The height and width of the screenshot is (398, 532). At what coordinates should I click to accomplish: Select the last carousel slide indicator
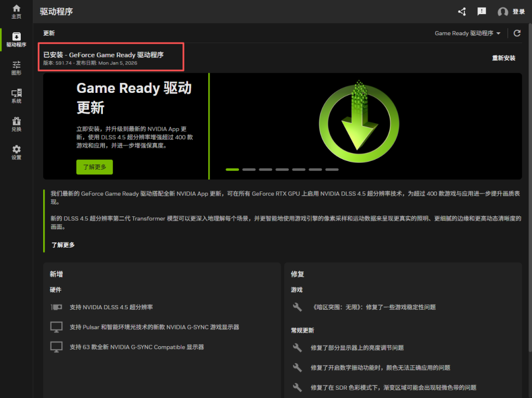(332, 169)
